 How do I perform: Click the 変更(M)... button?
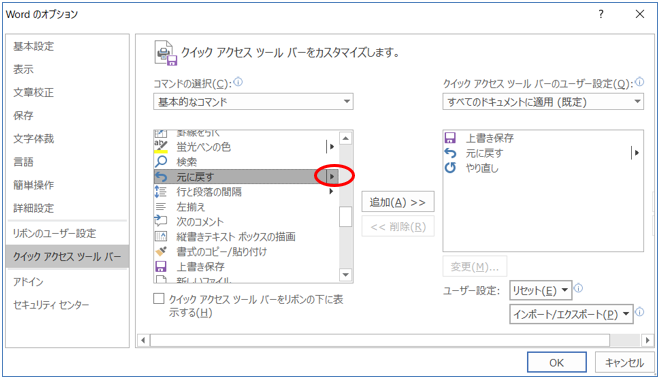coord(474,267)
